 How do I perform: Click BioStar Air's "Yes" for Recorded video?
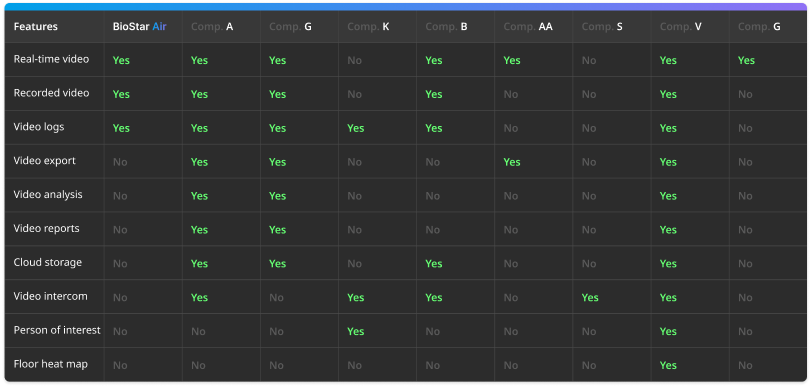click(121, 94)
